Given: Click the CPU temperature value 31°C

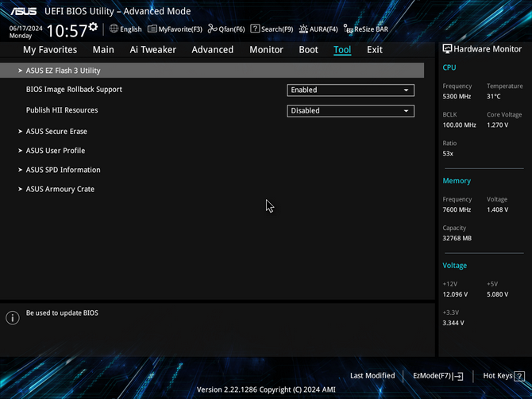Looking at the screenshot, I should pyautogui.click(x=494, y=97).
